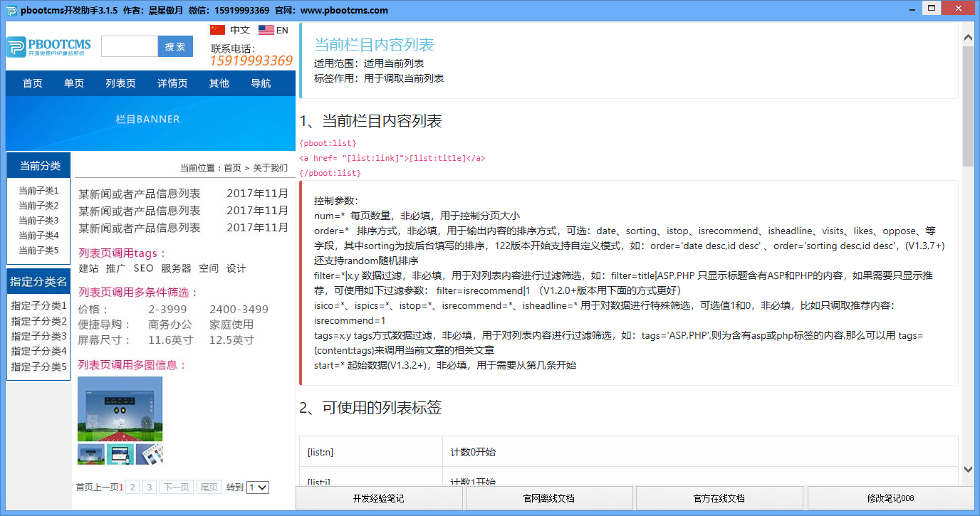Go to page 2 in the pagination
This screenshot has height=516, width=980.
pyautogui.click(x=132, y=487)
